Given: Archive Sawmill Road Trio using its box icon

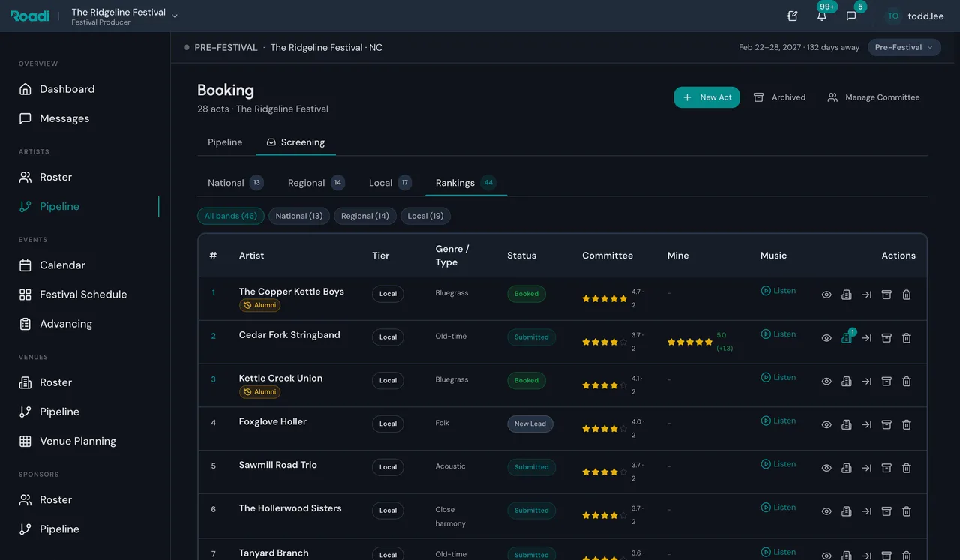Looking at the screenshot, I should (886, 468).
